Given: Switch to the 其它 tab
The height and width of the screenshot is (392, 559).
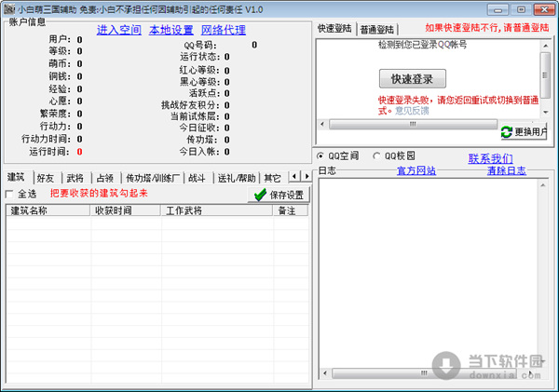Looking at the screenshot, I should click(273, 178).
